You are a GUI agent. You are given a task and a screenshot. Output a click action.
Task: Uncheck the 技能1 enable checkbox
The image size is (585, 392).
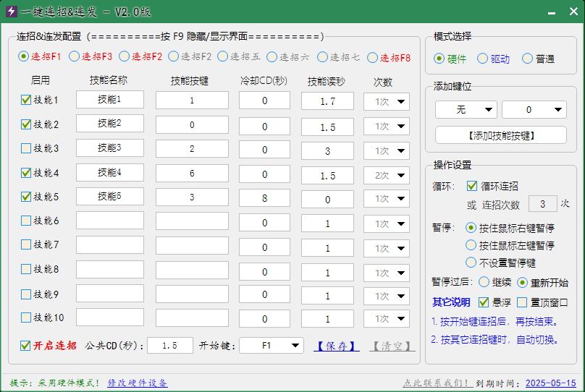(26, 100)
